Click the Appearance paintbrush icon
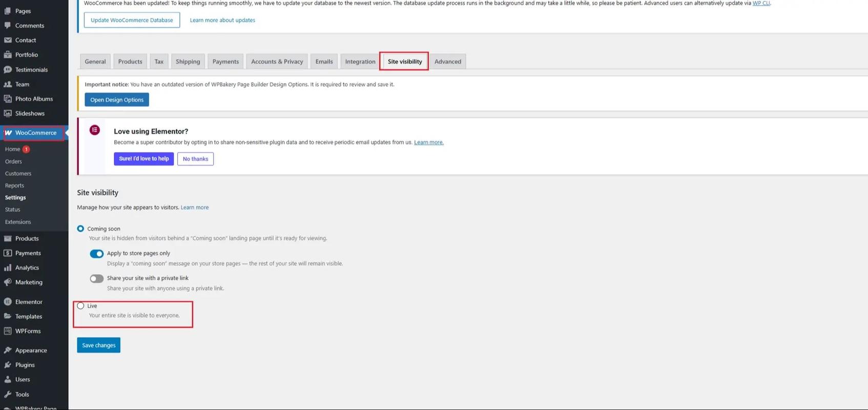This screenshot has height=410, width=868. tap(8, 351)
